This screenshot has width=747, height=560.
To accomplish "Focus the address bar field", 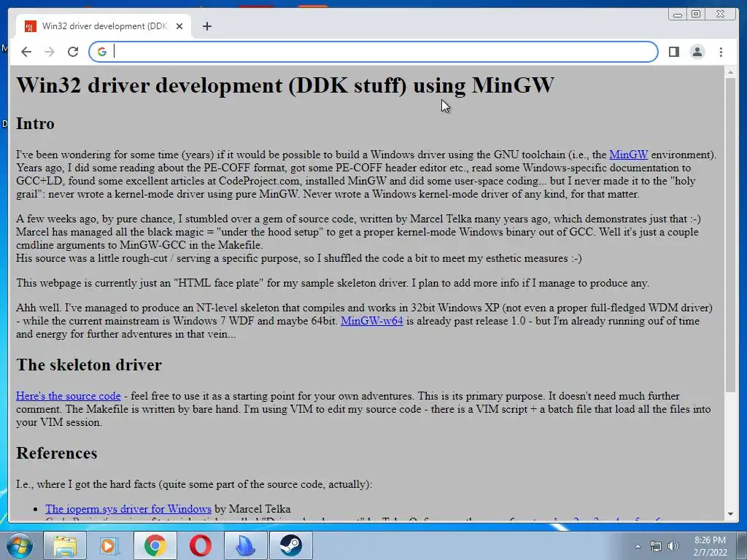I will click(x=373, y=52).
